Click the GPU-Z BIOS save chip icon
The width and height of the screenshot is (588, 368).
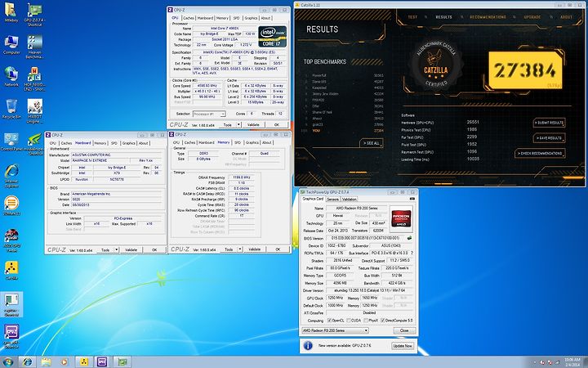click(409, 238)
